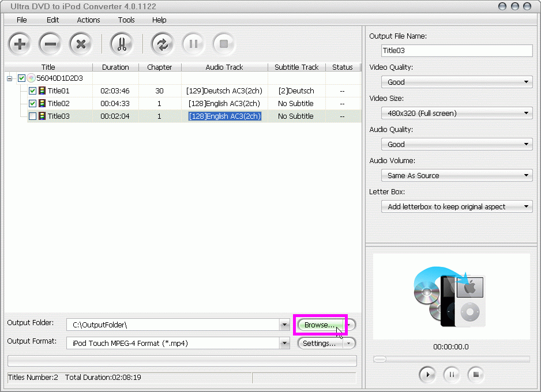
Task: Click the film icon beside Title03
Action: pos(42,116)
